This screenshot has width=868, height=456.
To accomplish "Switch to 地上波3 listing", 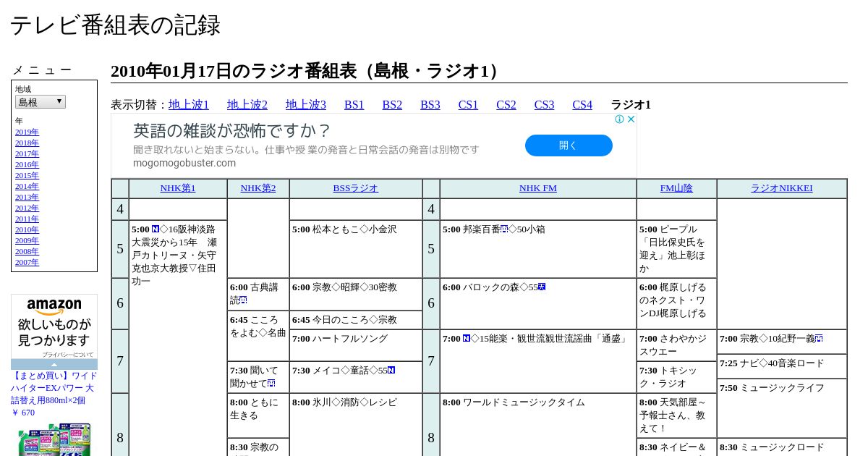I will [306, 105].
